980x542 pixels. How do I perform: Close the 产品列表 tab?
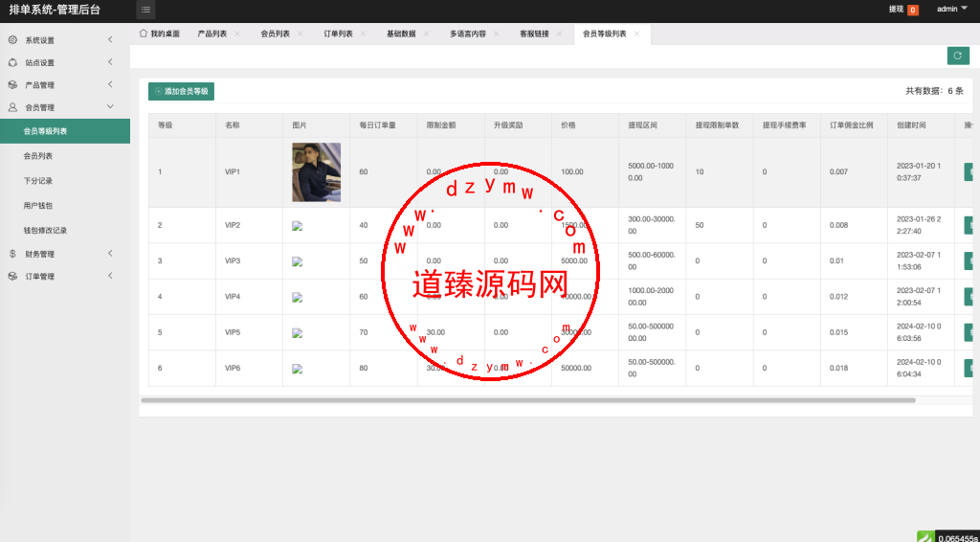pyautogui.click(x=237, y=34)
